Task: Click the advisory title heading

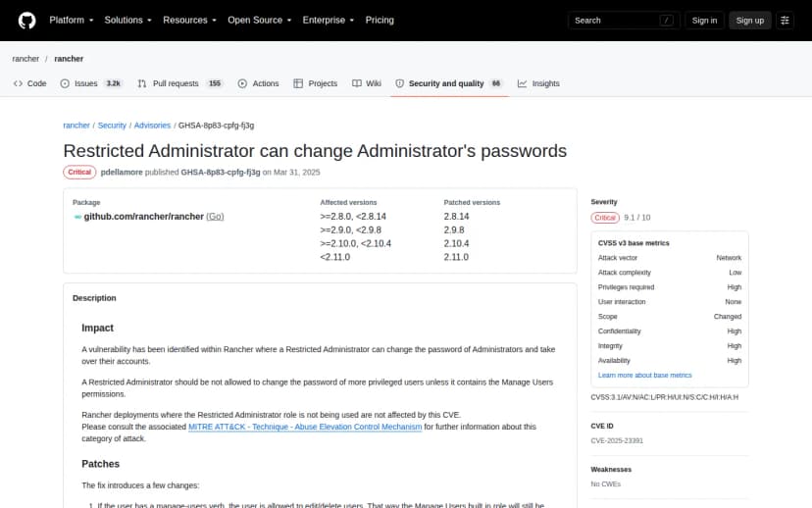Action: (315, 151)
